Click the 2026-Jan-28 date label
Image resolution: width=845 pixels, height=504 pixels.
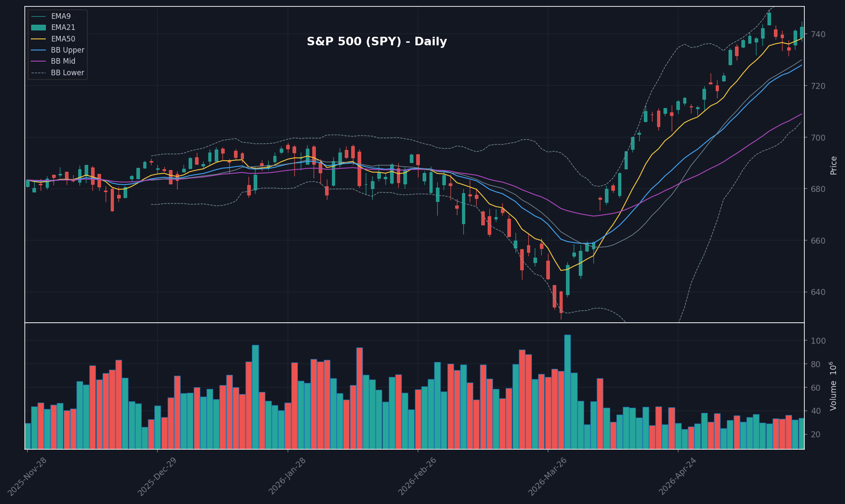(x=287, y=476)
